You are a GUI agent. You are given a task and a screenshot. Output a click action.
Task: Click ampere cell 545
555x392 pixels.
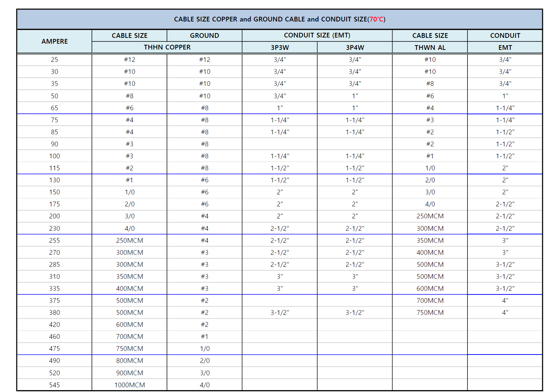point(55,385)
